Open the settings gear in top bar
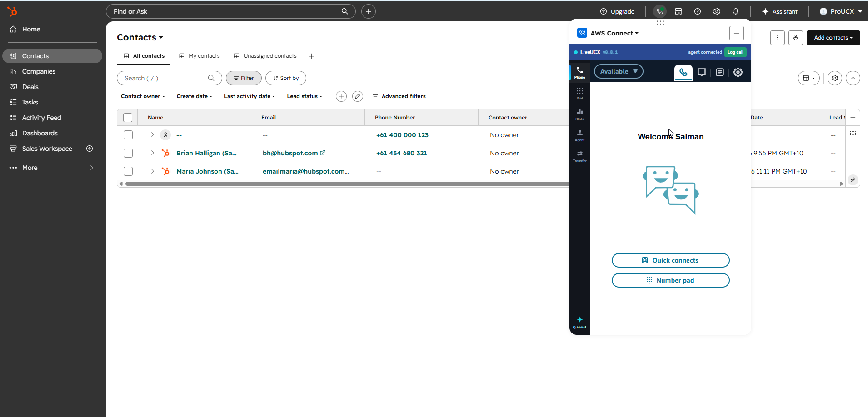This screenshot has width=868, height=417. pos(717,11)
